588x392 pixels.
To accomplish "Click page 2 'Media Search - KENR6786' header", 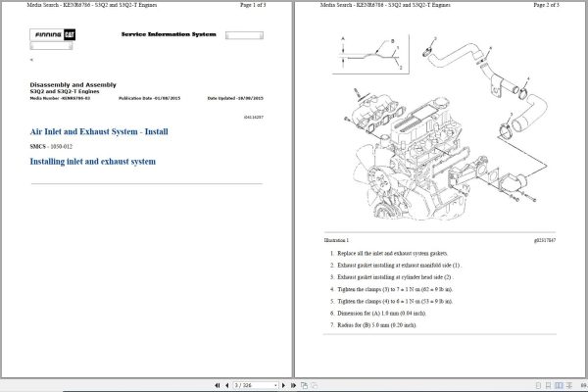I will point(385,5).
